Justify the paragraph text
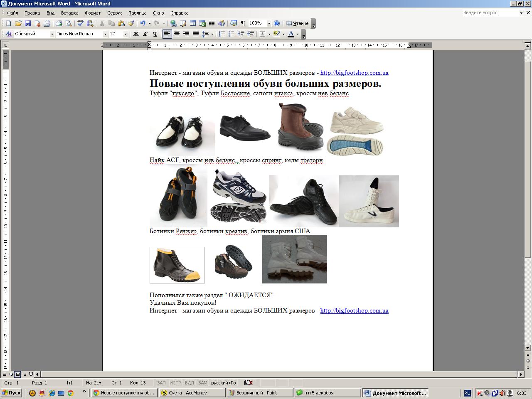532x399 pixels. pyautogui.click(x=195, y=34)
